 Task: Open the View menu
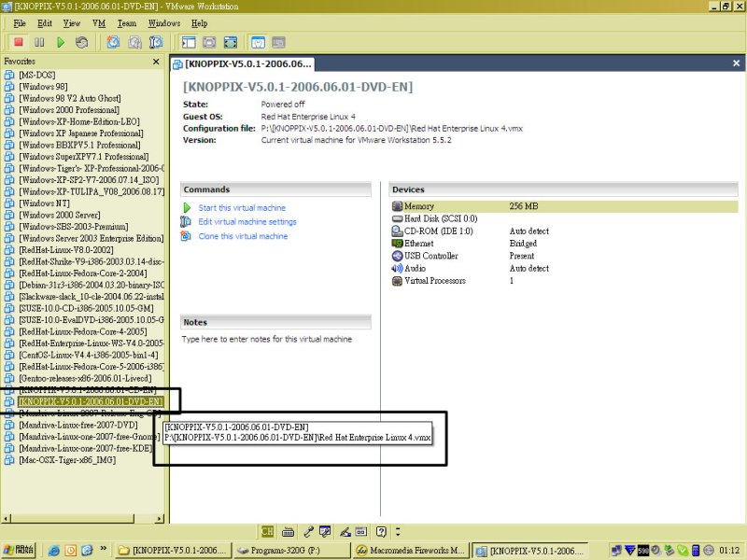click(x=72, y=23)
